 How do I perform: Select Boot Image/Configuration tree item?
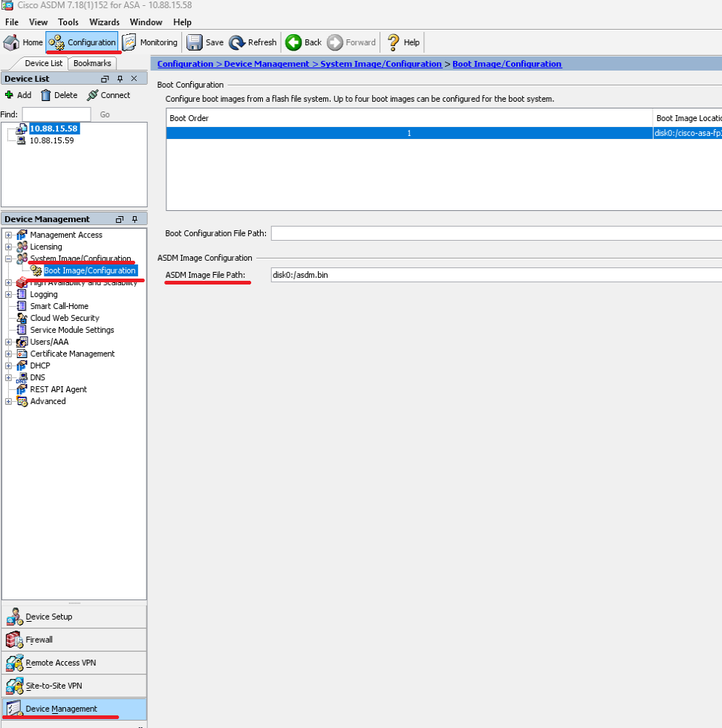[90, 270]
